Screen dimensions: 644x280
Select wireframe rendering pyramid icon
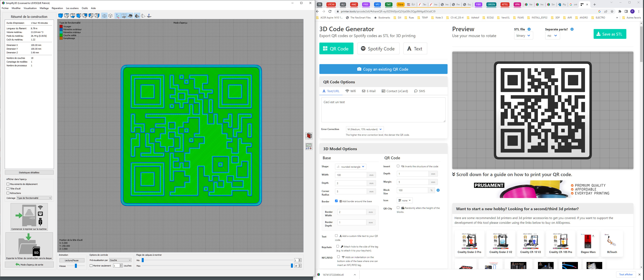tap(143, 16)
